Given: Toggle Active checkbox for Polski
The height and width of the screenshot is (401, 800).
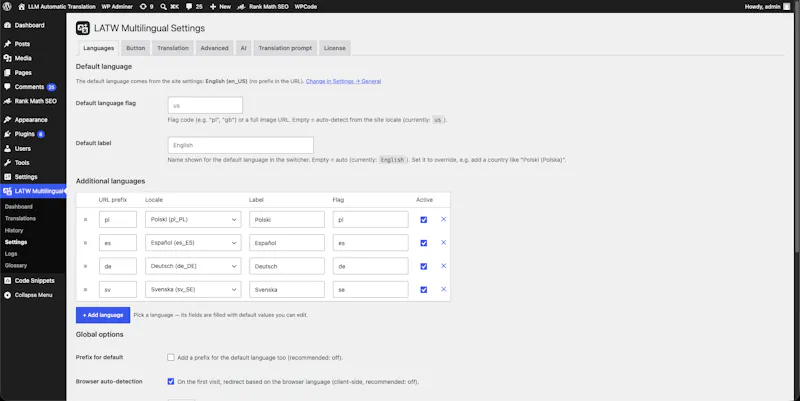Looking at the screenshot, I should [423, 220].
